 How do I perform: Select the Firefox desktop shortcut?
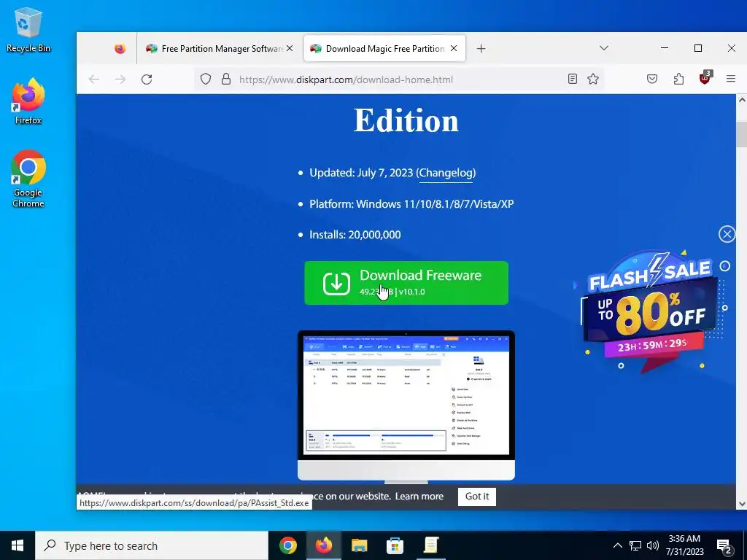click(28, 101)
